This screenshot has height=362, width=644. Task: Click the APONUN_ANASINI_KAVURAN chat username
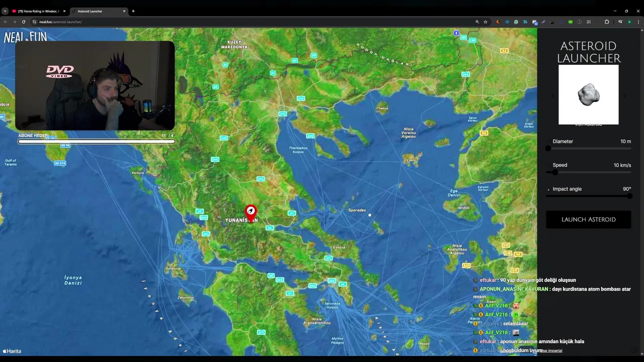(514, 289)
